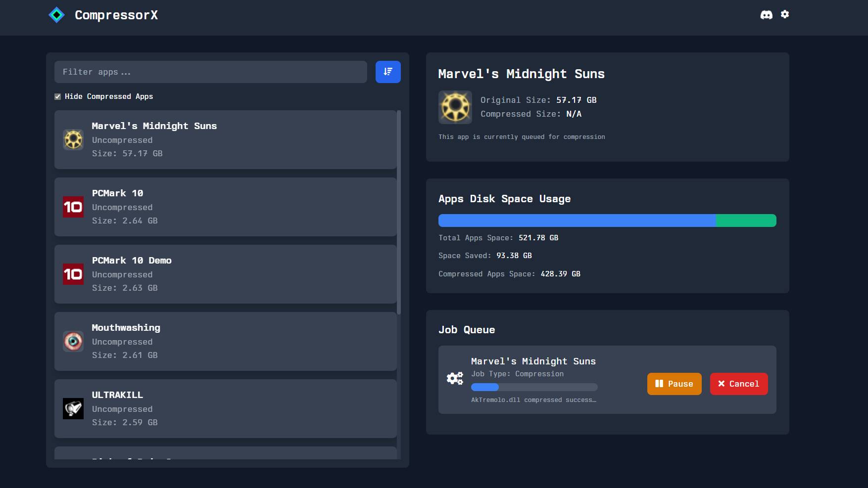868x488 pixels.
Task: Focus the Filter apps search field
Action: pos(211,72)
